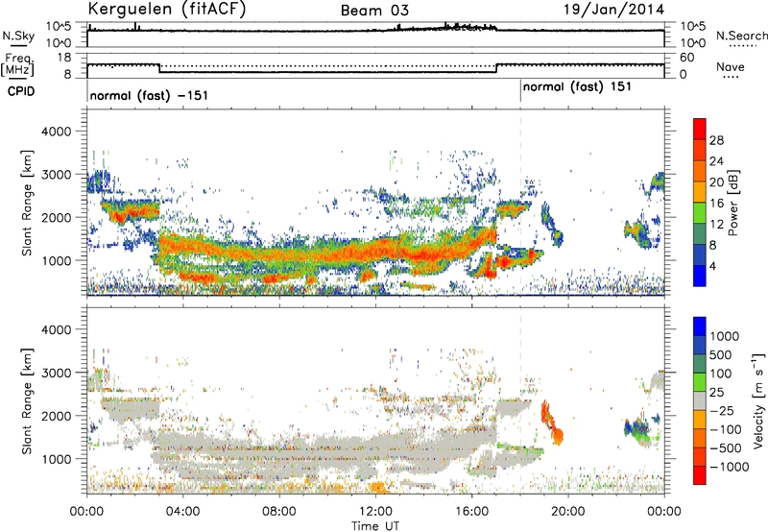Click the 'Nave' legend label
The image size is (768, 532).
click(x=730, y=66)
